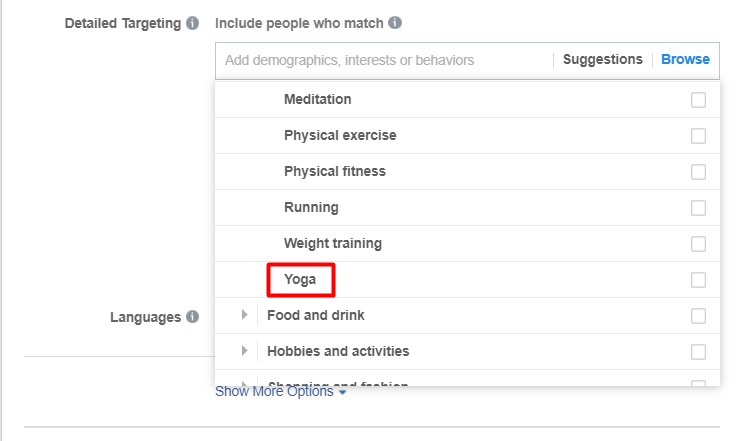Switch to the Suggestions tab
This screenshot has width=743, height=441.
click(x=603, y=59)
